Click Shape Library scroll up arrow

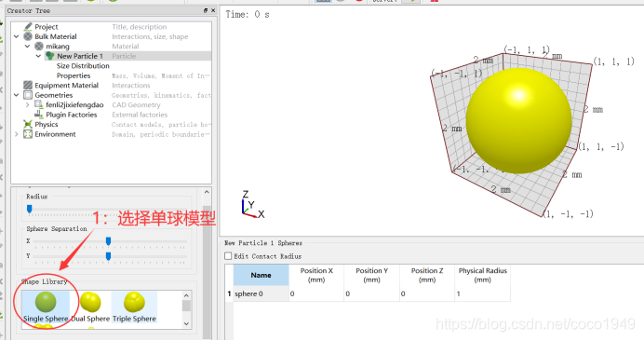(x=186, y=295)
